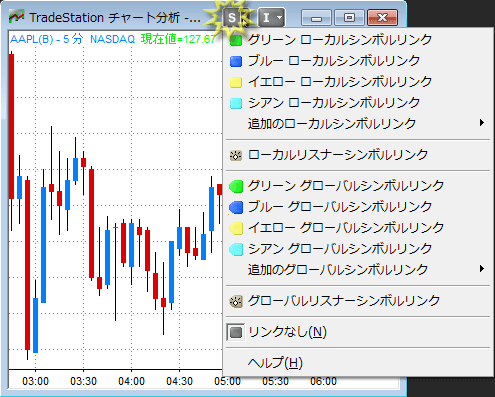Click the 03:00 time axis label
The width and height of the screenshot is (495, 397).
[x=35, y=381]
